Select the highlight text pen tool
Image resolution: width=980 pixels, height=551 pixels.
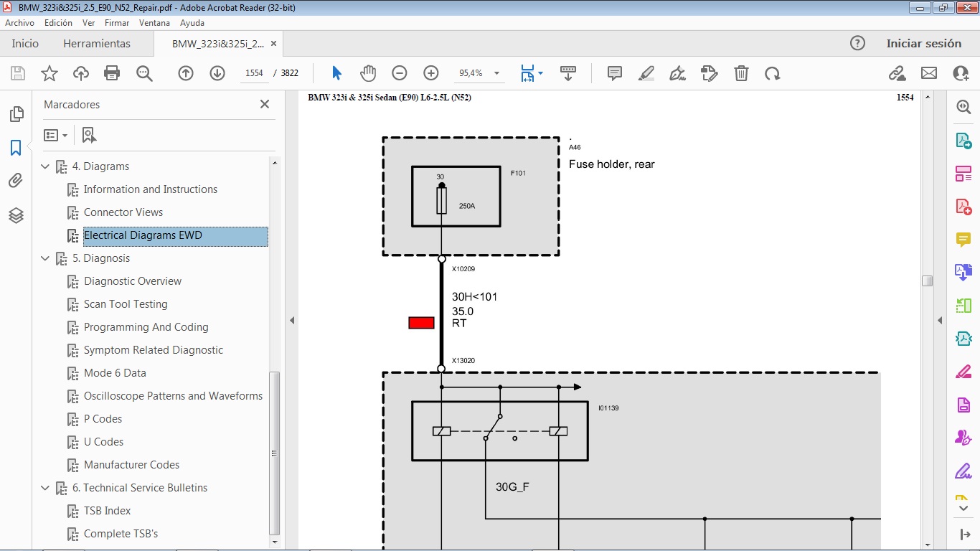(x=646, y=73)
